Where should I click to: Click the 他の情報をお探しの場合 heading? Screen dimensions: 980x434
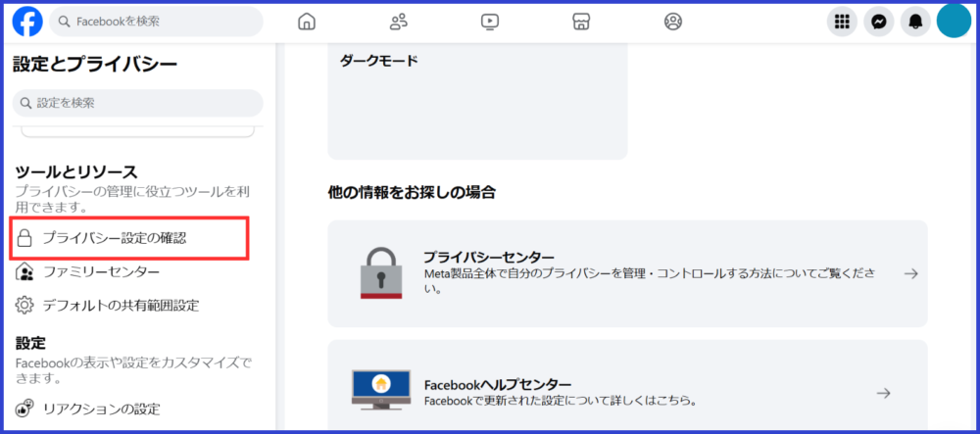(412, 192)
